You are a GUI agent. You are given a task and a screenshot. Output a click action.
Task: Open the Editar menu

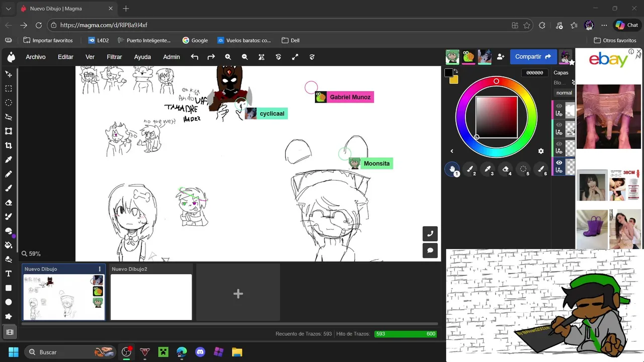tap(65, 57)
